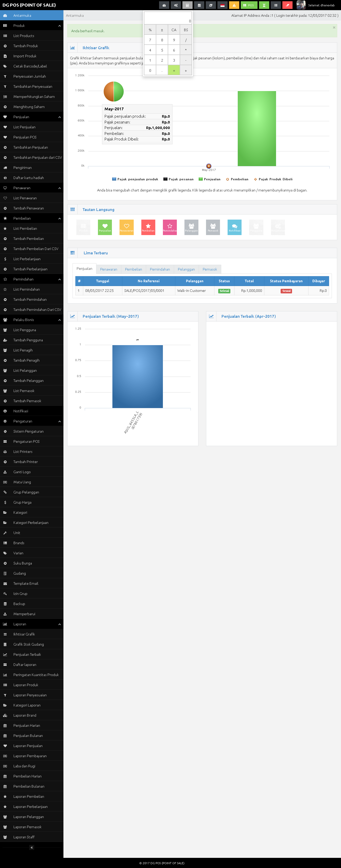This screenshot has width=341, height=868.
Task: Open the calendar icon in top toolbar
Action: pos(199,5)
